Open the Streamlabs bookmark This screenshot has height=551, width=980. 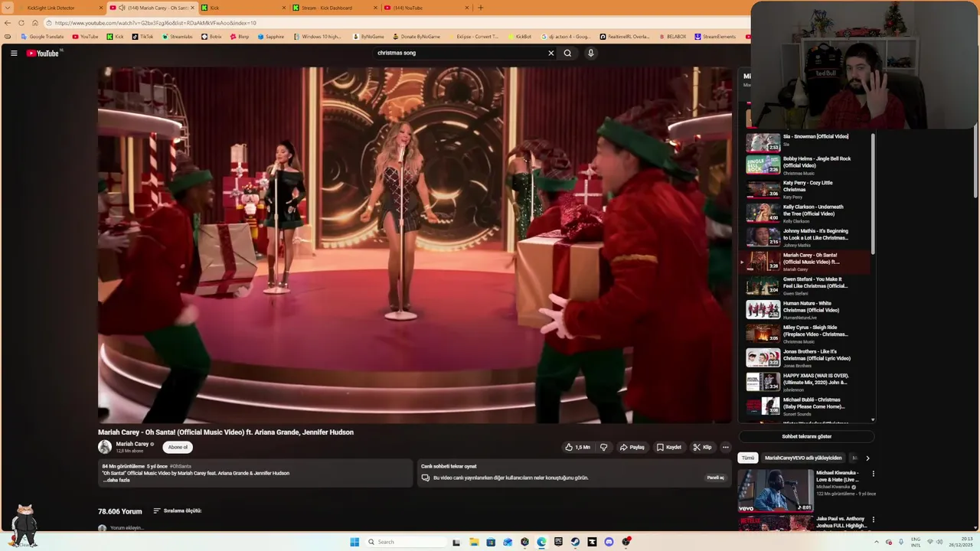pos(177,37)
